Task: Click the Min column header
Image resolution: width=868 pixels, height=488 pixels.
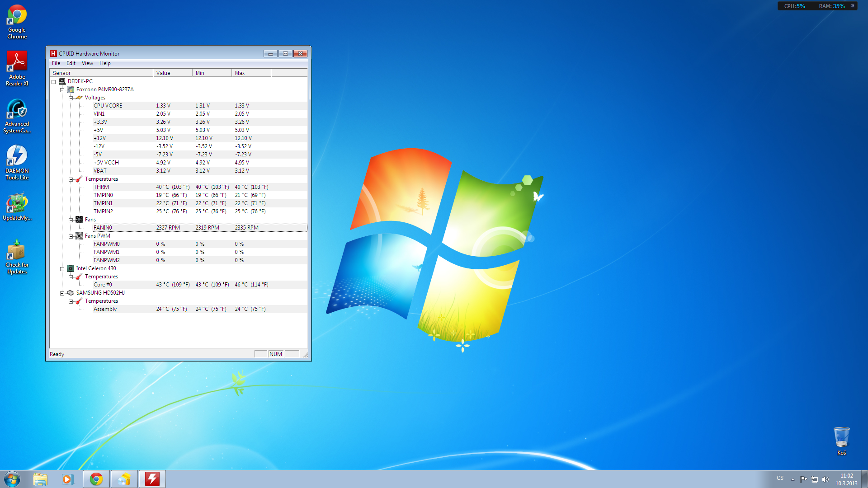Action: [212, 73]
